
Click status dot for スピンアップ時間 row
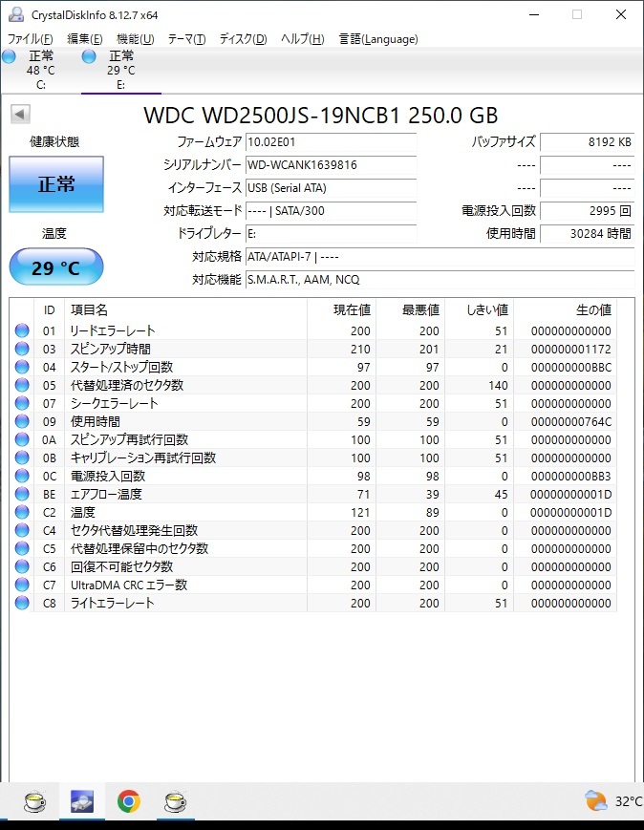[x=22, y=349]
